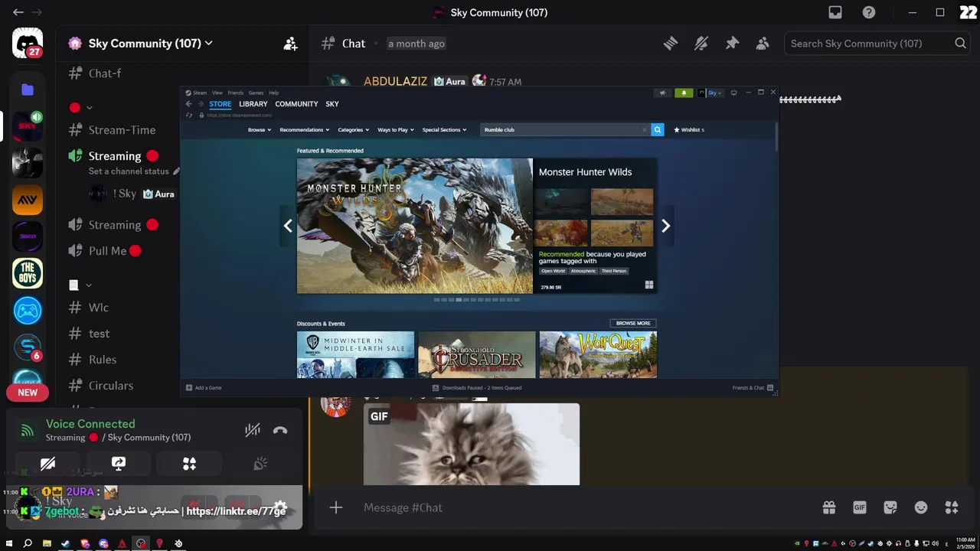Open File Explorer from the taskbar
The height and width of the screenshot is (551, 980).
point(47,543)
